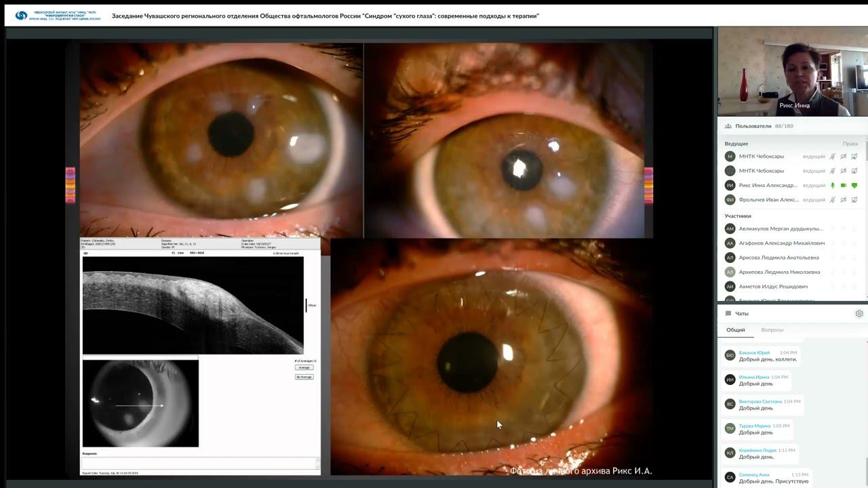
Task: Click the OCT cross-section scan image
Action: click(x=193, y=305)
